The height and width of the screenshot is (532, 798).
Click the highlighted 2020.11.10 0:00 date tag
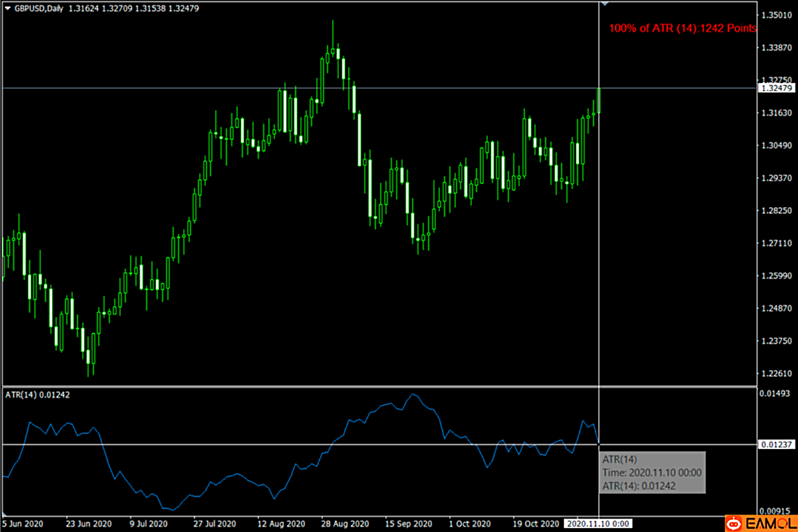(x=597, y=523)
